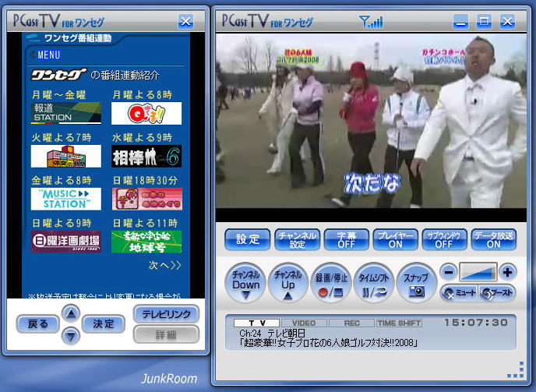This screenshot has width=536, height=392.
Task: Click the 戻る back button
Action: [x=37, y=324]
